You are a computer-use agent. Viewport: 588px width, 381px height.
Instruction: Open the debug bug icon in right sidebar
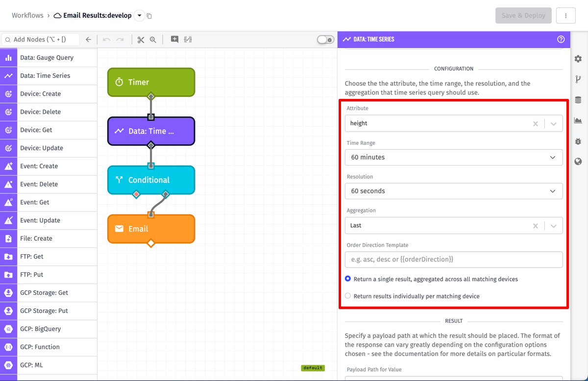578,141
